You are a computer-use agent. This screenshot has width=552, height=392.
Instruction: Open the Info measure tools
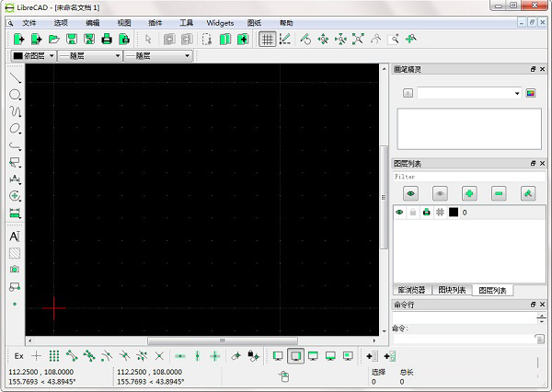tap(15, 213)
